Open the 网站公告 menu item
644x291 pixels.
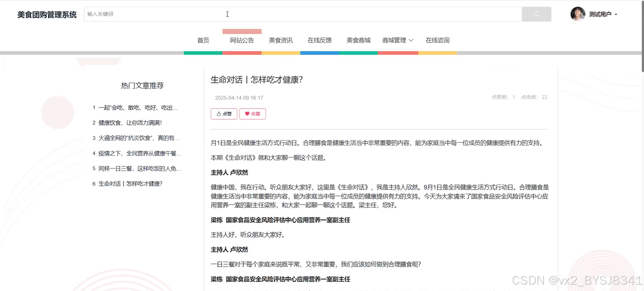pos(242,40)
